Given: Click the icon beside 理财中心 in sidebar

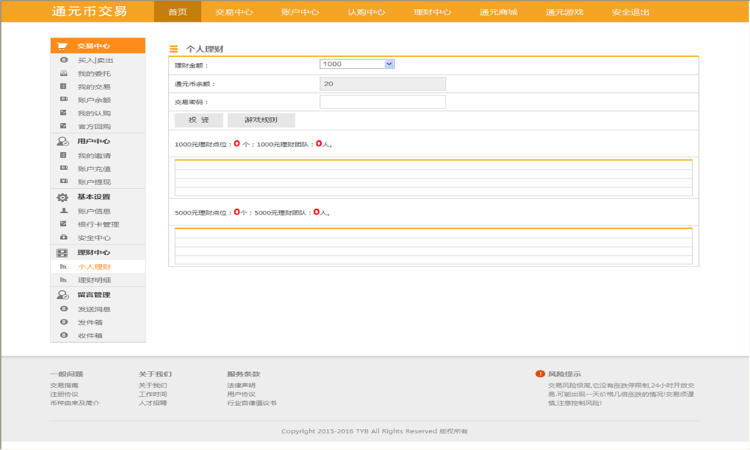Looking at the screenshot, I should 63,253.
